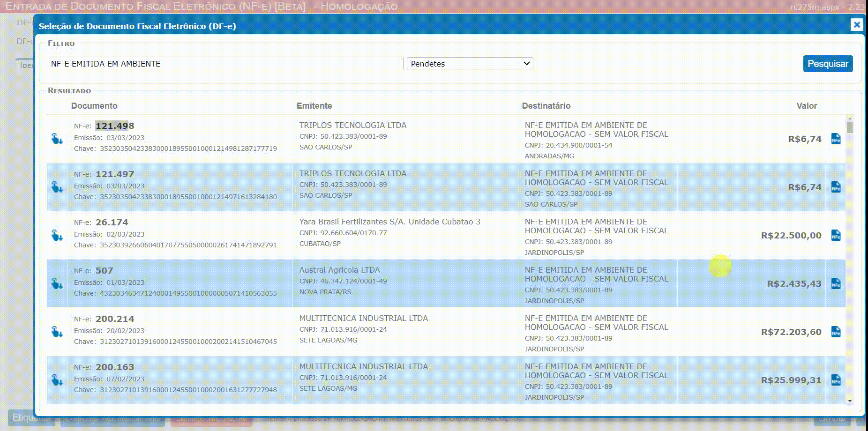Click the Valor column header
Screen dimensions: 868x431
pyautogui.click(x=807, y=106)
